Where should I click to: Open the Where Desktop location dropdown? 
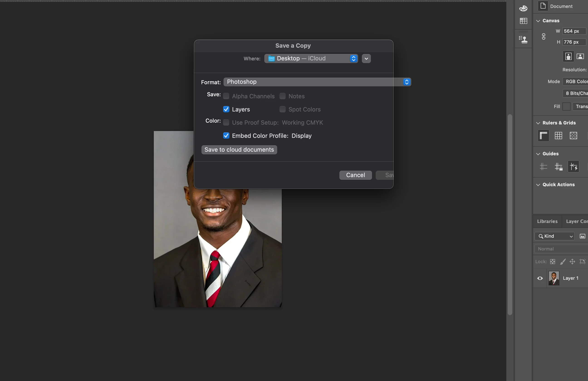[311, 59]
